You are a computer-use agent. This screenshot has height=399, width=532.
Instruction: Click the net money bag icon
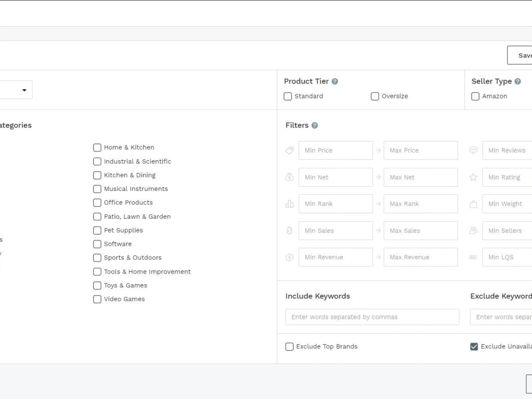289,177
